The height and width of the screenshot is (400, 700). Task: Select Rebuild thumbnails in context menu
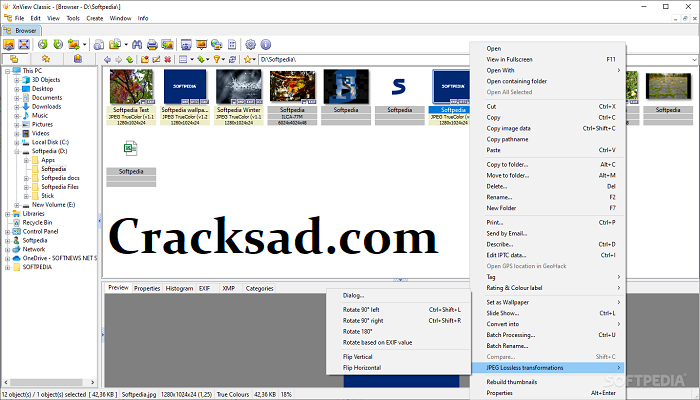550,382
